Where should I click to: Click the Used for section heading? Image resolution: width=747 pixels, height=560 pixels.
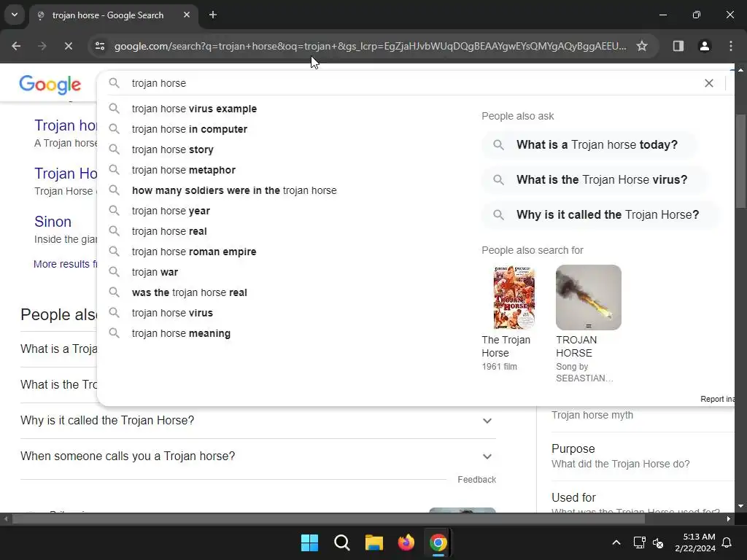[x=573, y=497]
